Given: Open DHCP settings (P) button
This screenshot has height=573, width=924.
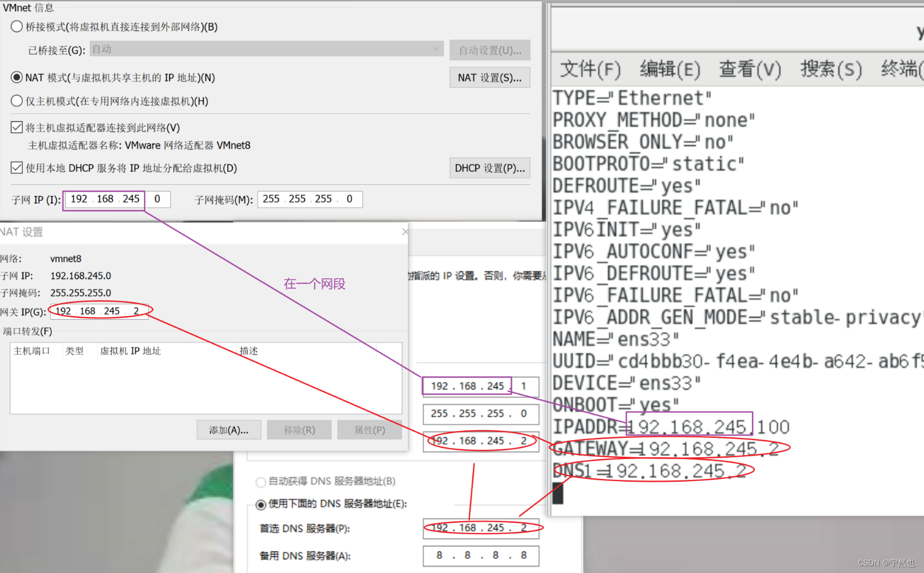Looking at the screenshot, I should [x=490, y=168].
